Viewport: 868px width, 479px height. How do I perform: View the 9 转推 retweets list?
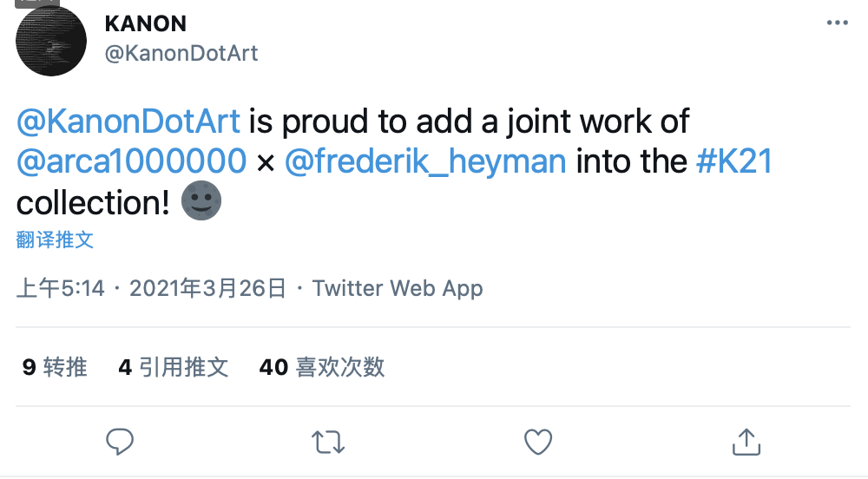pyautogui.click(x=55, y=367)
